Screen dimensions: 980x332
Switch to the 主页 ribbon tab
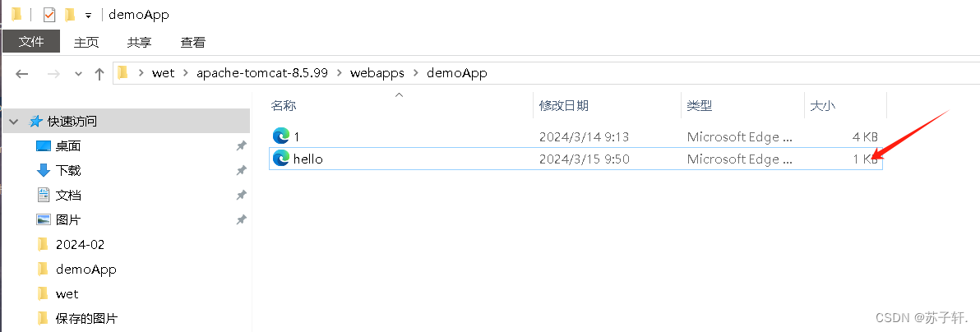86,43
